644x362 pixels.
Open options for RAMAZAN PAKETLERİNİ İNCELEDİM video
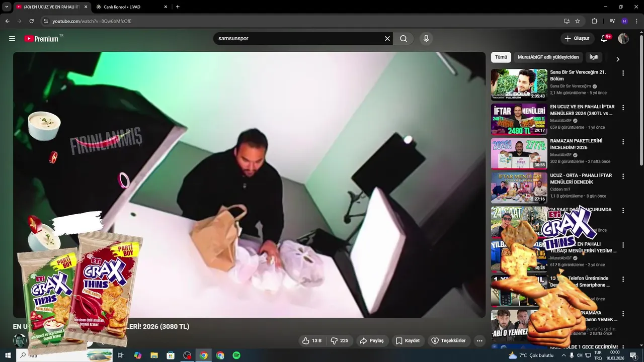click(623, 142)
